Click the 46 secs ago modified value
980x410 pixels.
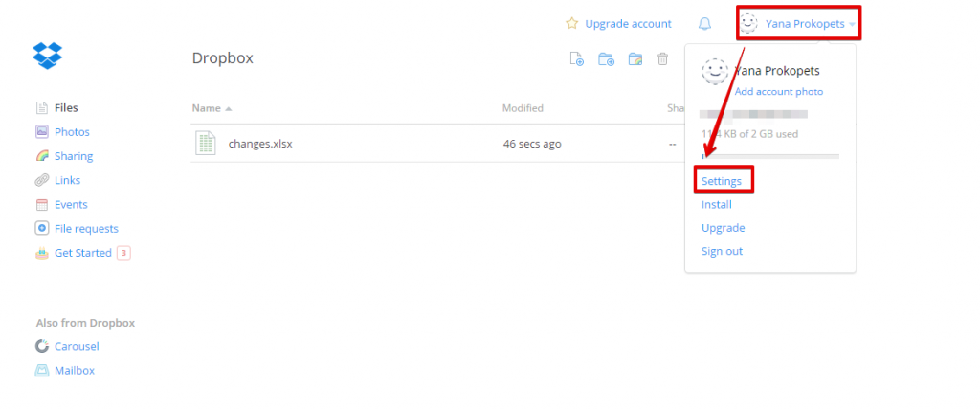532,144
